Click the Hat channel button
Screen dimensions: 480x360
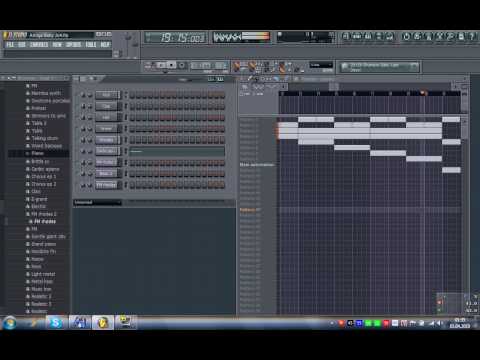point(106,117)
